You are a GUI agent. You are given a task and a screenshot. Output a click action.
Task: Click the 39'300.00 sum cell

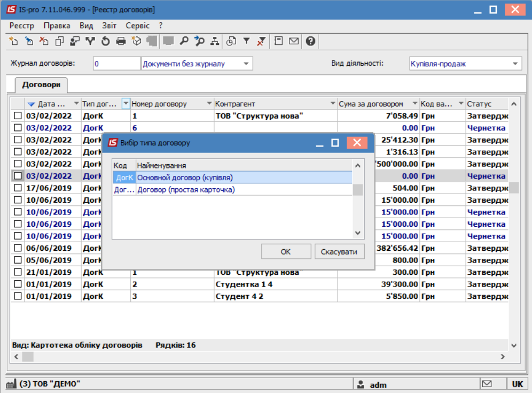point(378,284)
